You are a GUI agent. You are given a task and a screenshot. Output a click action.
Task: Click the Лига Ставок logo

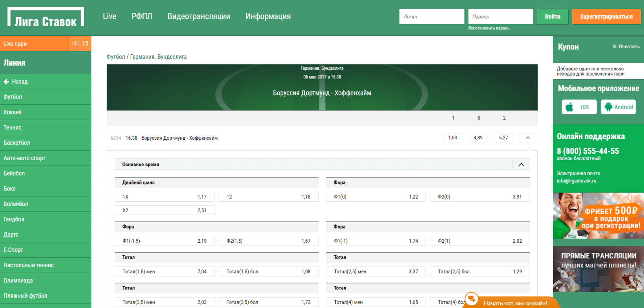point(45,17)
